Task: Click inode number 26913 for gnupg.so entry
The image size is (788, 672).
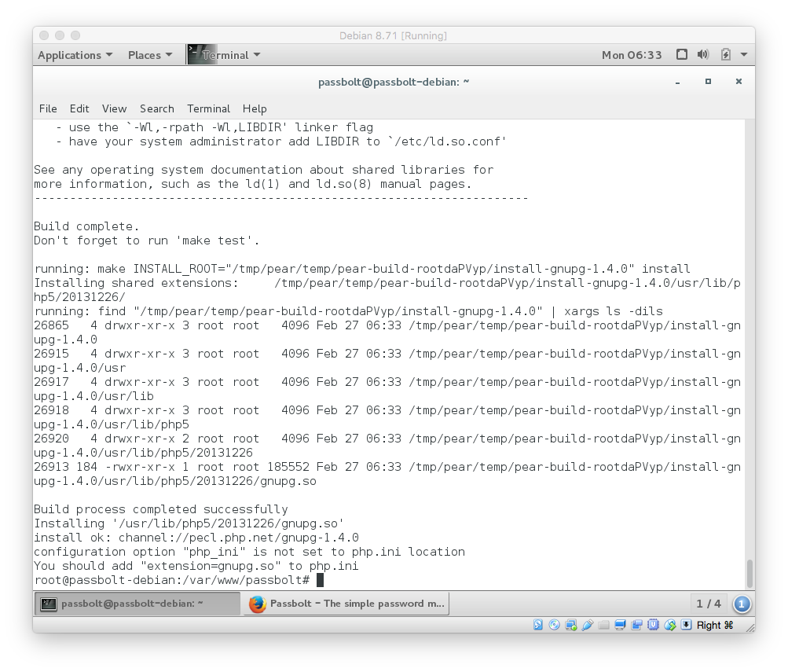Action: pyautogui.click(x=51, y=467)
